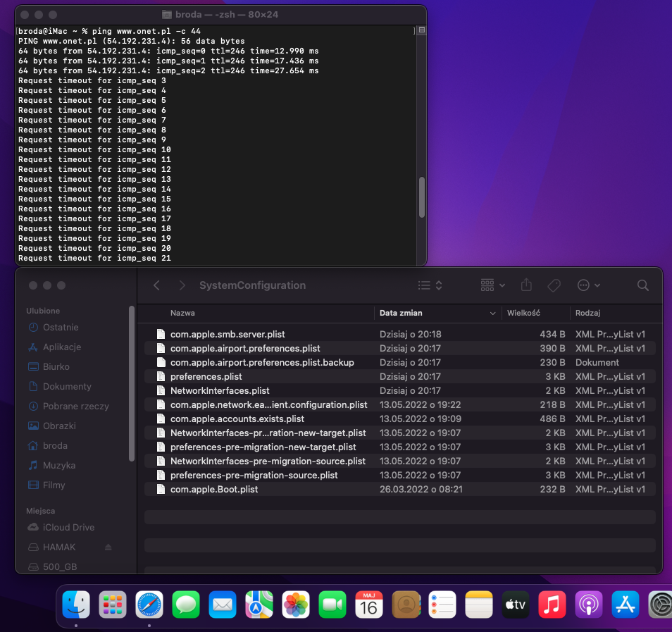Sort by the Wielkość column header
672x632 pixels.
(523, 313)
